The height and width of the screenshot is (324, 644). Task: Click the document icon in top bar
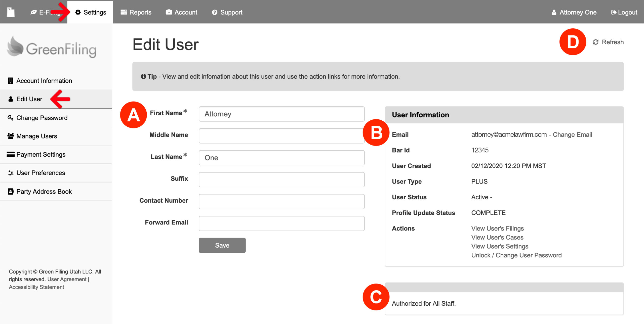pyautogui.click(x=11, y=12)
